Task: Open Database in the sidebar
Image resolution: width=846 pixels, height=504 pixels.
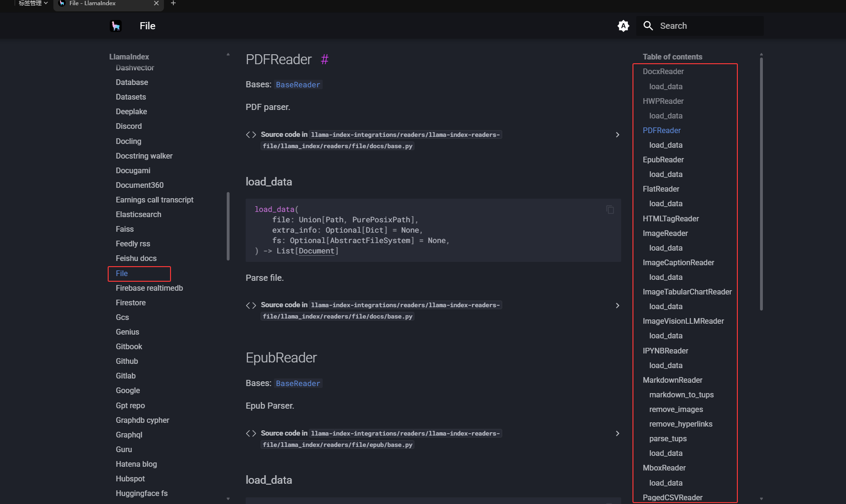Action: tap(132, 82)
